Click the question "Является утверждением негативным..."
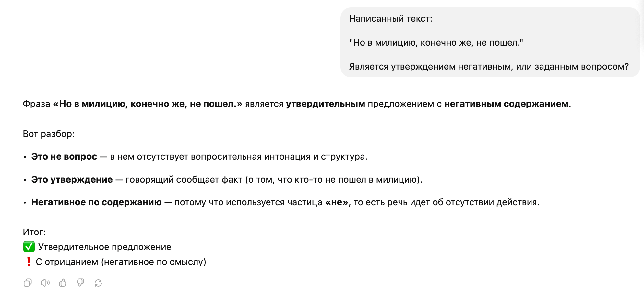This screenshot has height=294, width=644. [489, 67]
